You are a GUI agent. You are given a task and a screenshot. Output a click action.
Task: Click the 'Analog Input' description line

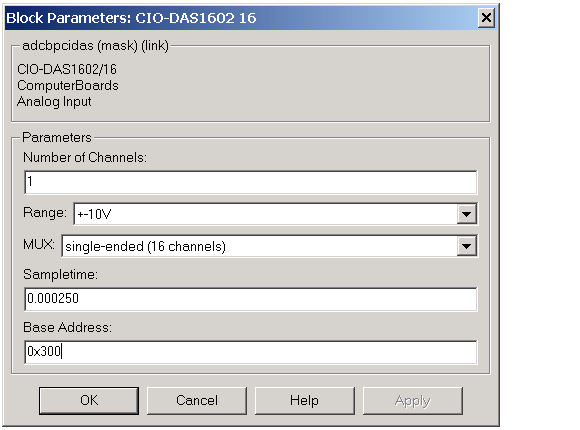click(54, 101)
